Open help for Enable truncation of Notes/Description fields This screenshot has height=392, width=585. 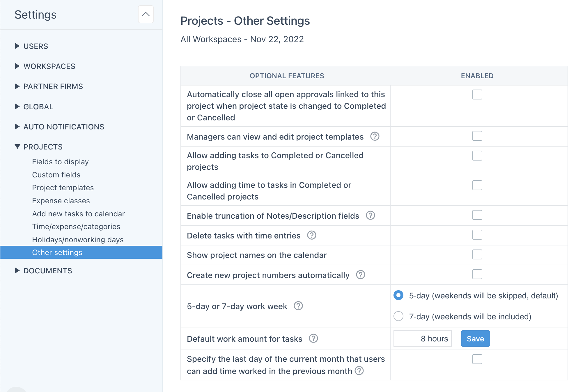click(x=370, y=215)
